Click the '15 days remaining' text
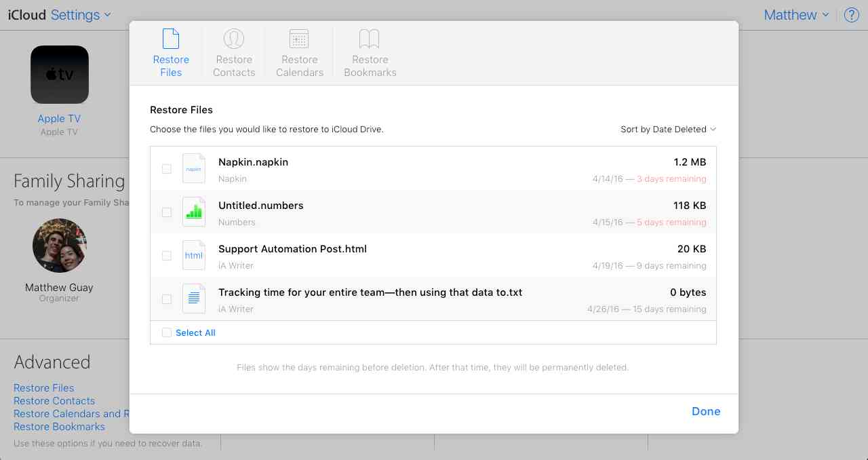 click(x=669, y=309)
